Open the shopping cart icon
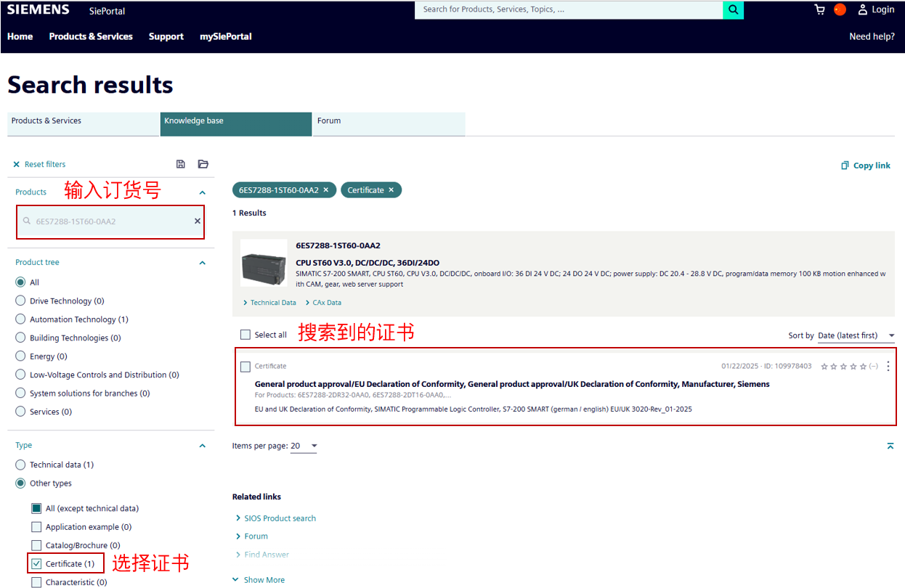Screen dimensions: 905x588 coord(820,9)
